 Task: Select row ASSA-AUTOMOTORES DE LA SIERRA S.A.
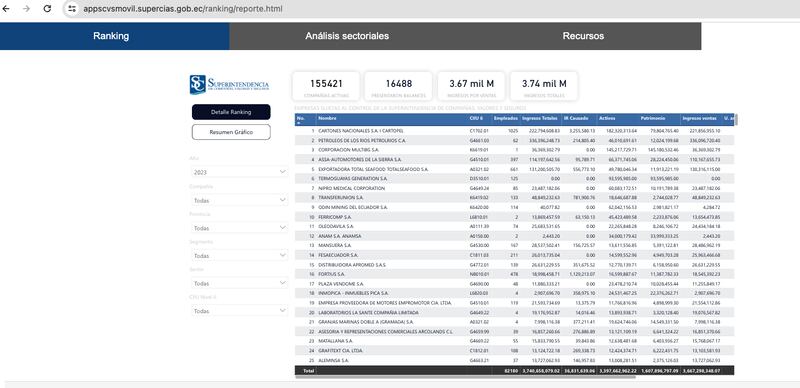[514, 160]
